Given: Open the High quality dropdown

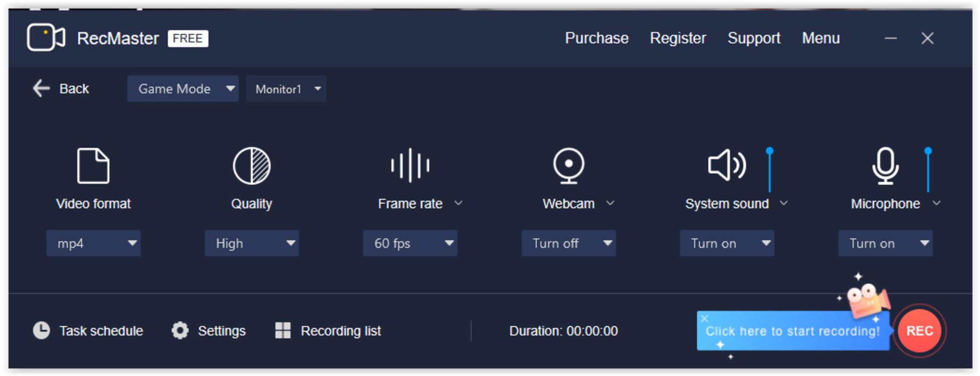Looking at the screenshot, I should coord(252,243).
